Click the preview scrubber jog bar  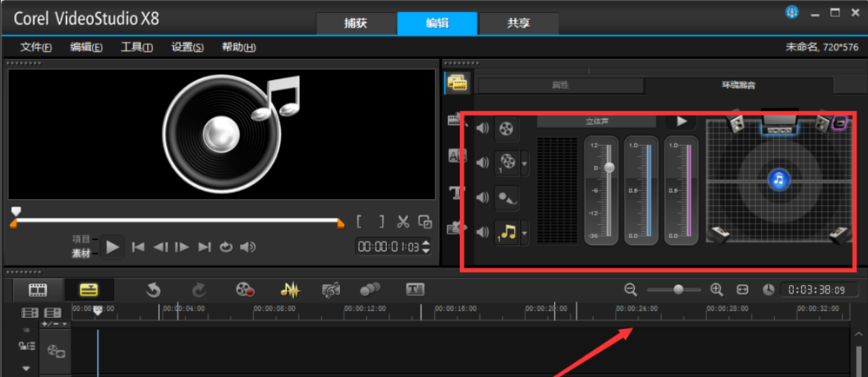point(177,221)
